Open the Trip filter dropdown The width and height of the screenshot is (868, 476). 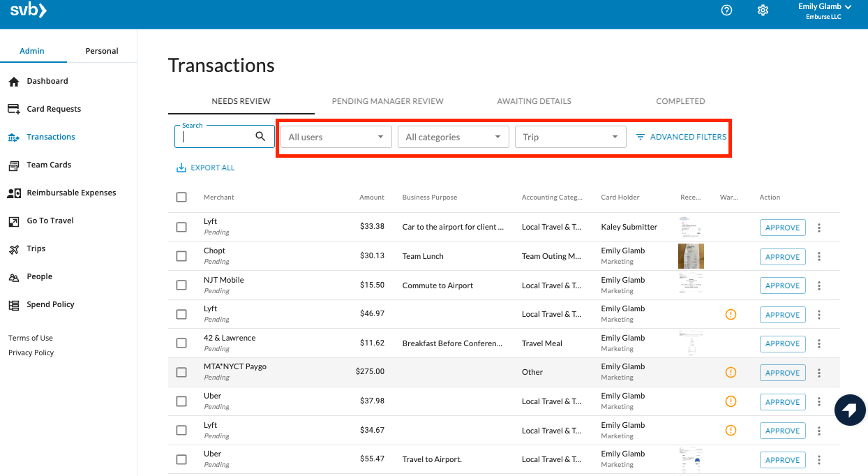[x=570, y=137]
